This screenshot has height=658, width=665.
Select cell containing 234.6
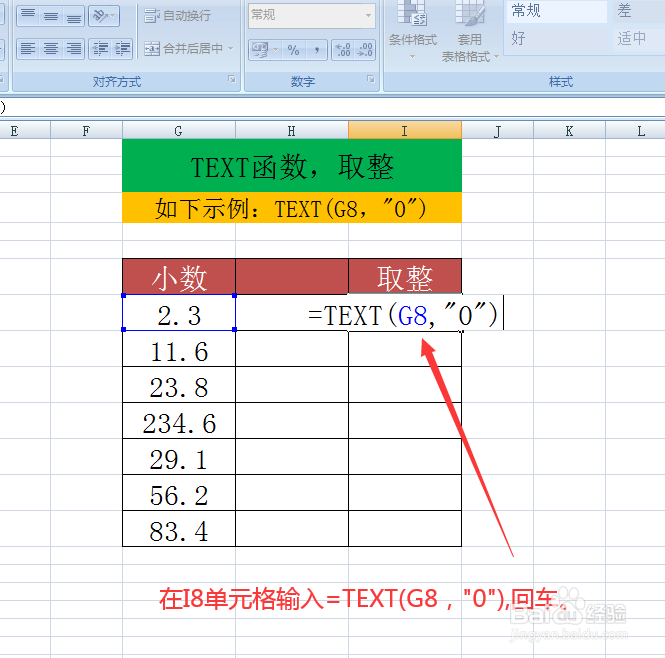[x=179, y=421]
